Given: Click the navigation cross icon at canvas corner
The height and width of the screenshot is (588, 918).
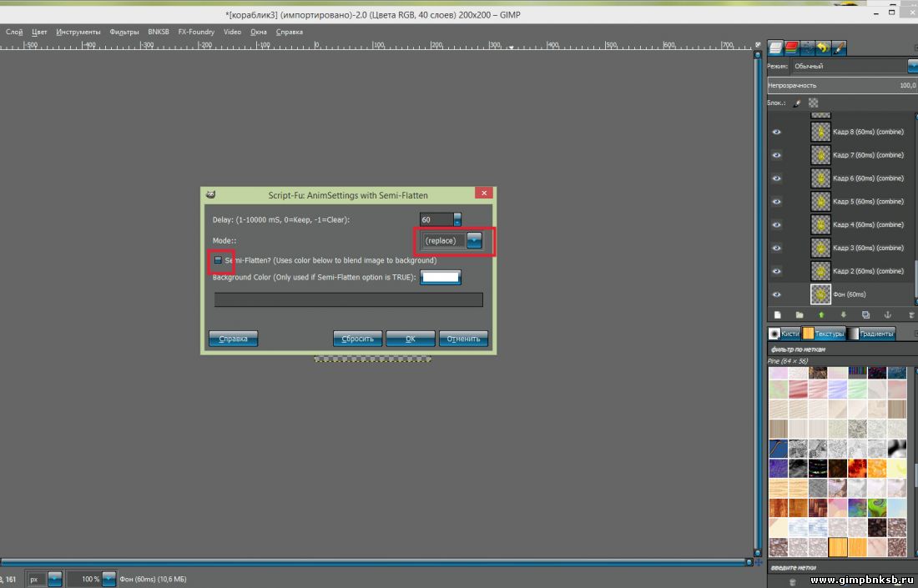Looking at the screenshot, I should click(x=758, y=562).
